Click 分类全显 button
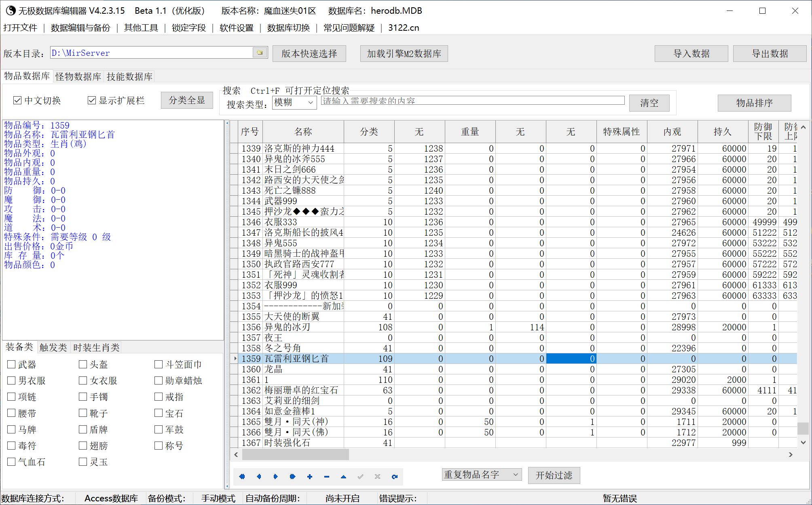Image resolution: width=812 pixels, height=505 pixels. (x=187, y=100)
